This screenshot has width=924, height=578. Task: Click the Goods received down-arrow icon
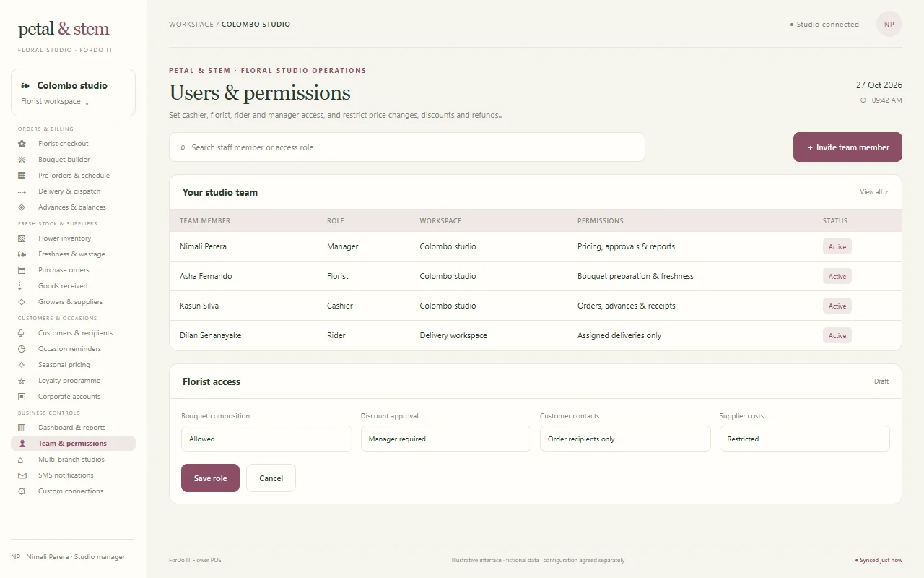click(20, 286)
